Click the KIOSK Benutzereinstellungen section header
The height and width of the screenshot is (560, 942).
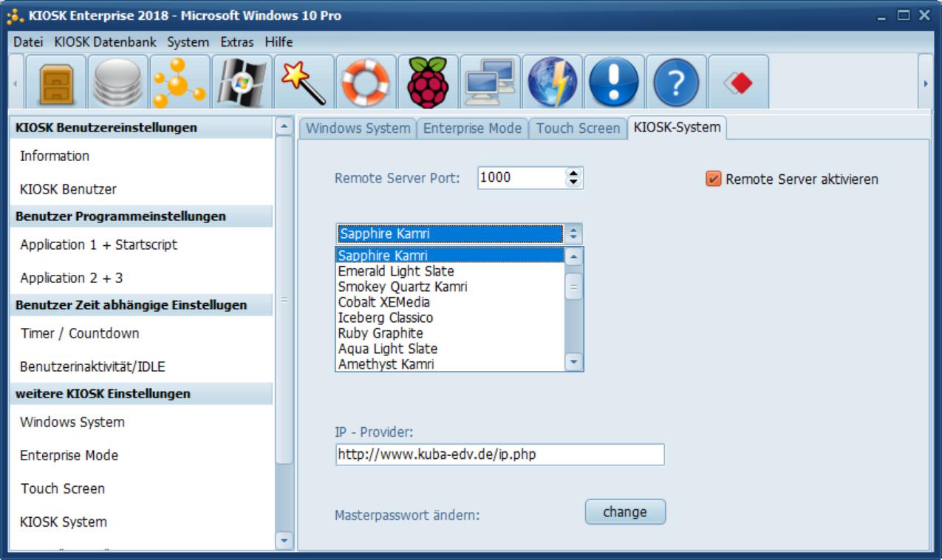point(143,128)
